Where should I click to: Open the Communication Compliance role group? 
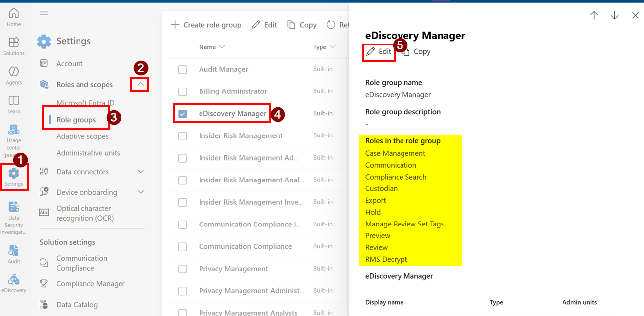pyautogui.click(x=245, y=246)
